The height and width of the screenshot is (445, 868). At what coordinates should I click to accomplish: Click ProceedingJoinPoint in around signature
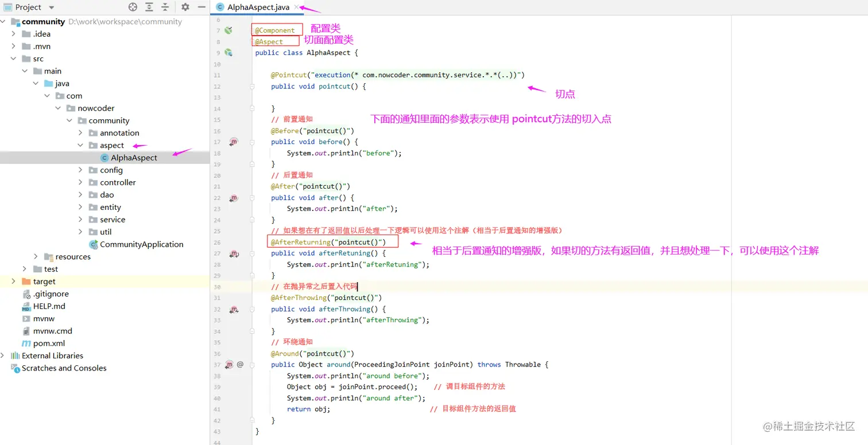click(392, 365)
